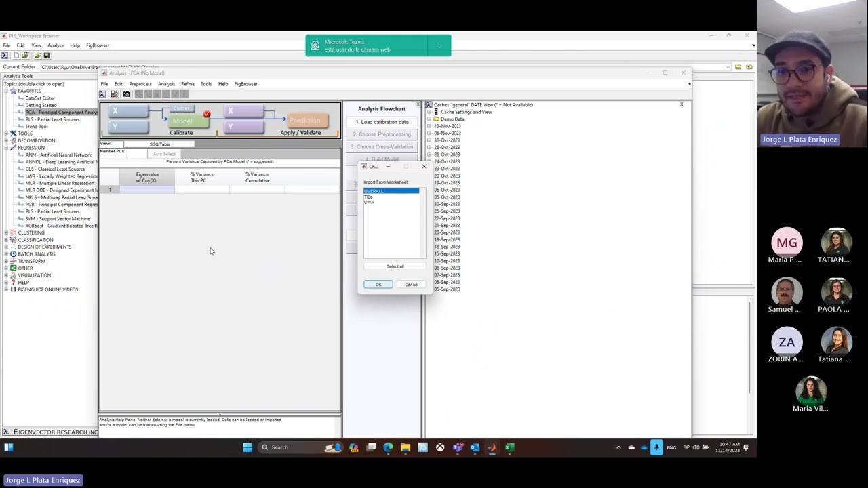Image resolution: width=868 pixels, height=488 pixels.
Task: Click the Teams camera notification banner
Action: coord(378,45)
